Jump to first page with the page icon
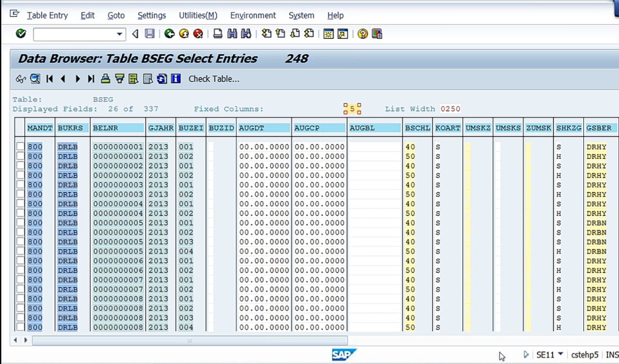 267,34
